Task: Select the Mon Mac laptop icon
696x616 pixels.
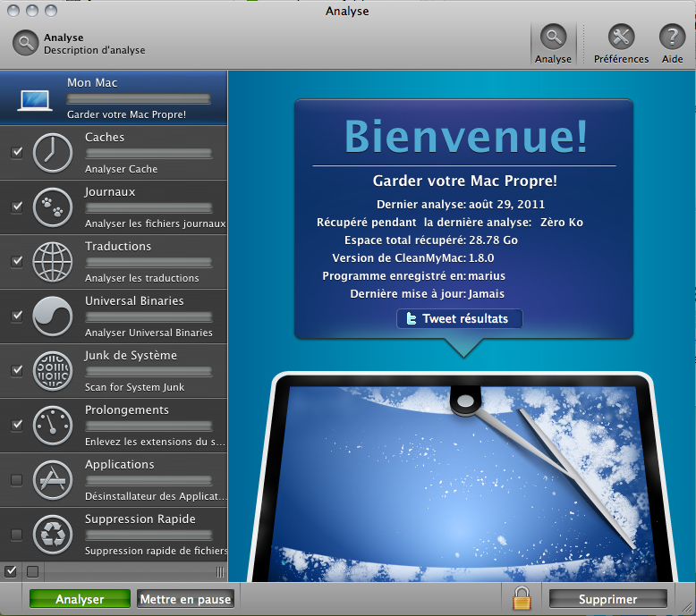Action: 35,101
